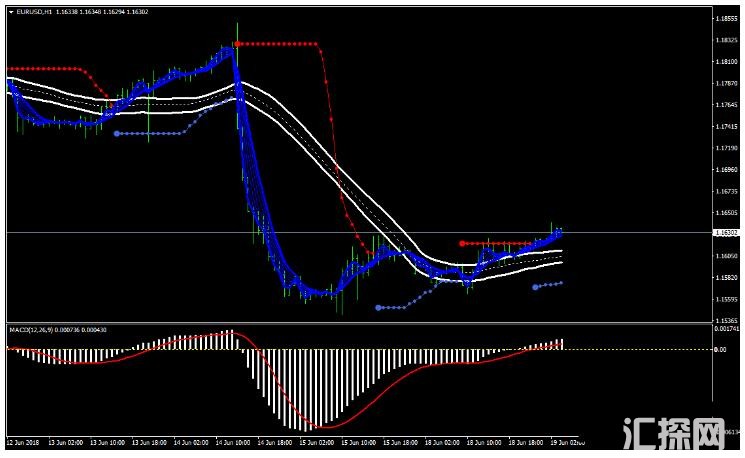Click the 13 Jun 18:00 time label

pos(149,442)
